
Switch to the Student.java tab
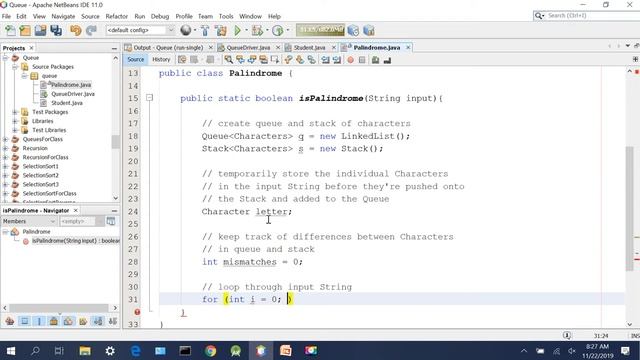[309, 47]
